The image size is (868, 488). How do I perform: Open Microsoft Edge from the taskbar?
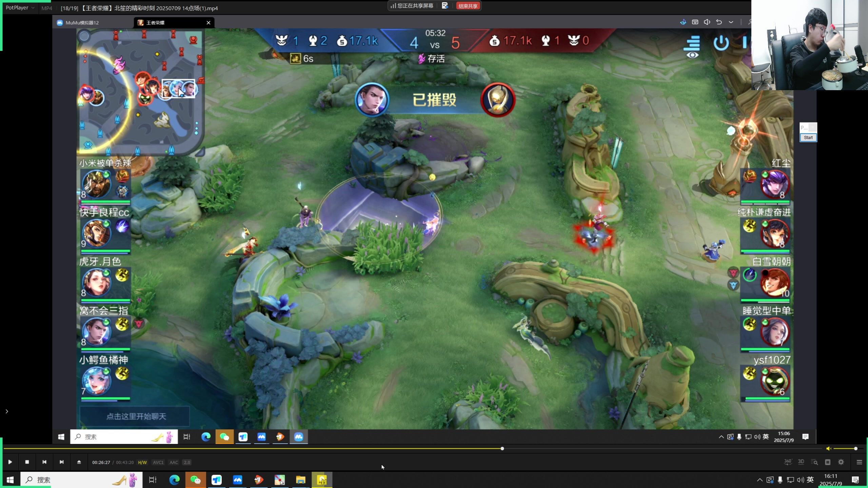pyautogui.click(x=174, y=480)
